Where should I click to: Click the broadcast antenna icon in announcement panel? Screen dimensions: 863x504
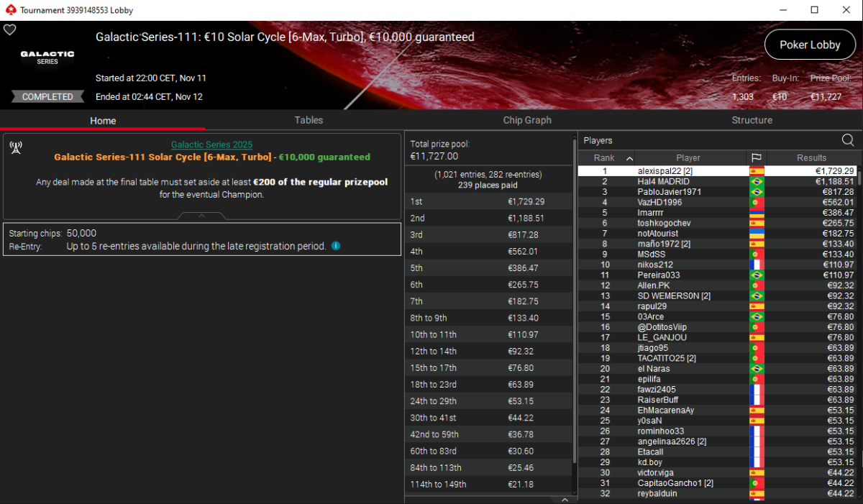tap(16, 147)
